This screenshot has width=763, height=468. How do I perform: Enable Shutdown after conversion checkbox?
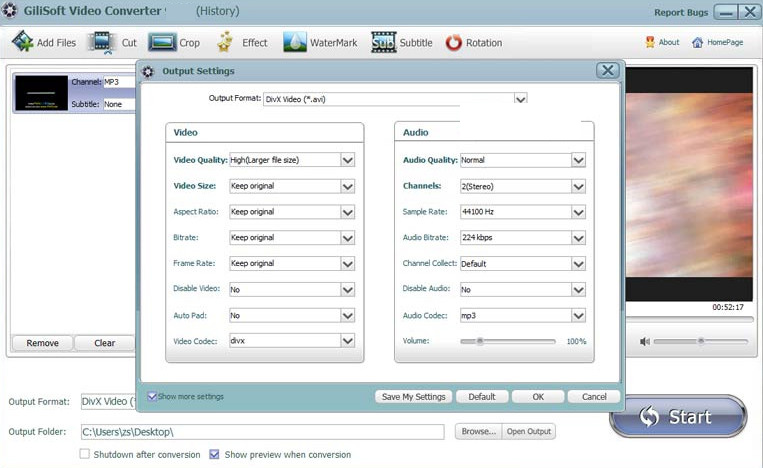click(x=85, y=454)
